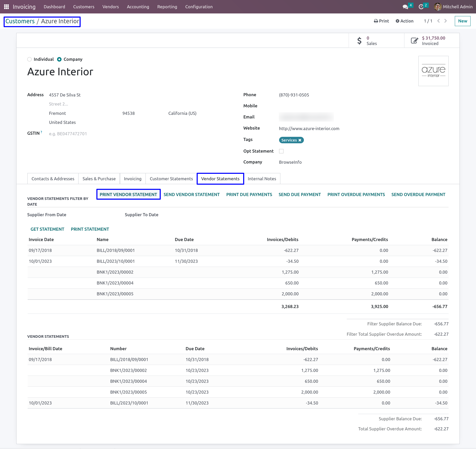Screen dimensions: 476x449
Task: Click the phone number (870)-931-0505
Action: [294, 95]
